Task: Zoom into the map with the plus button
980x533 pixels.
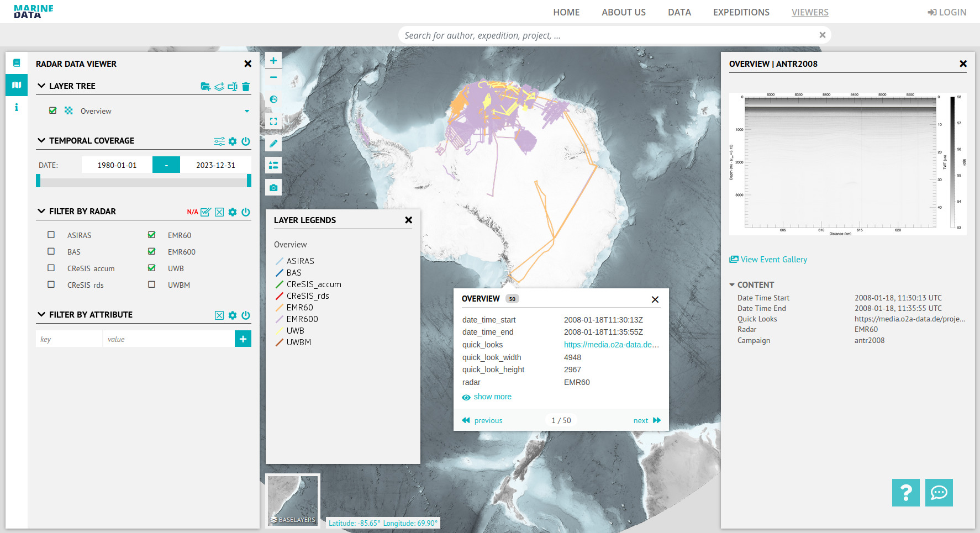Action: (x=273, y=60)
